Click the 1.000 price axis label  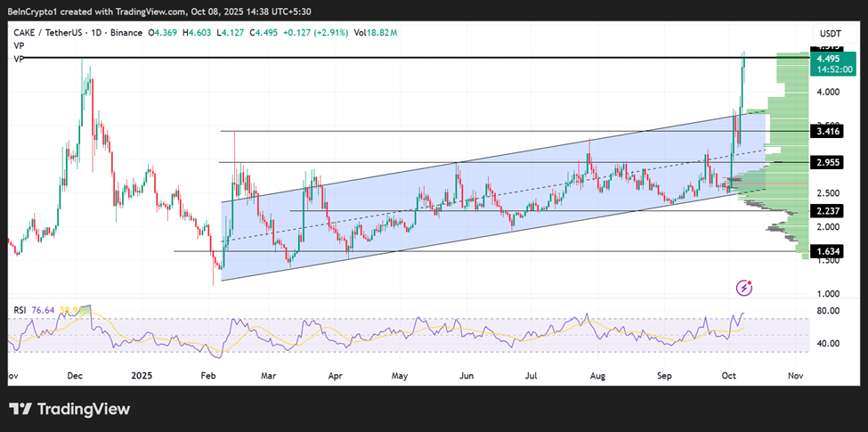tap(829, 294)
